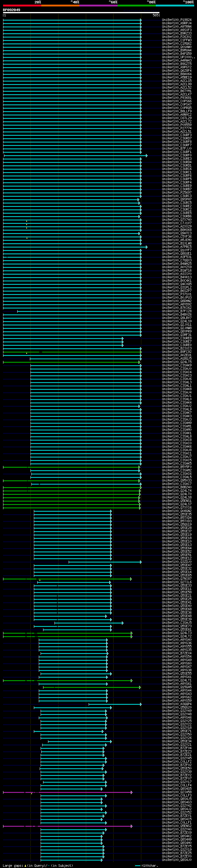Open hit UniRef100_P25697
The width and height of the screenshot is (197, 868).
click(176, 193)
